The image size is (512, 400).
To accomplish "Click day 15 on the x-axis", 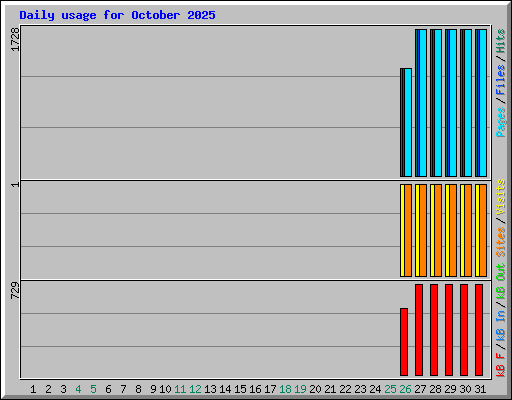I will click(240, 389).
